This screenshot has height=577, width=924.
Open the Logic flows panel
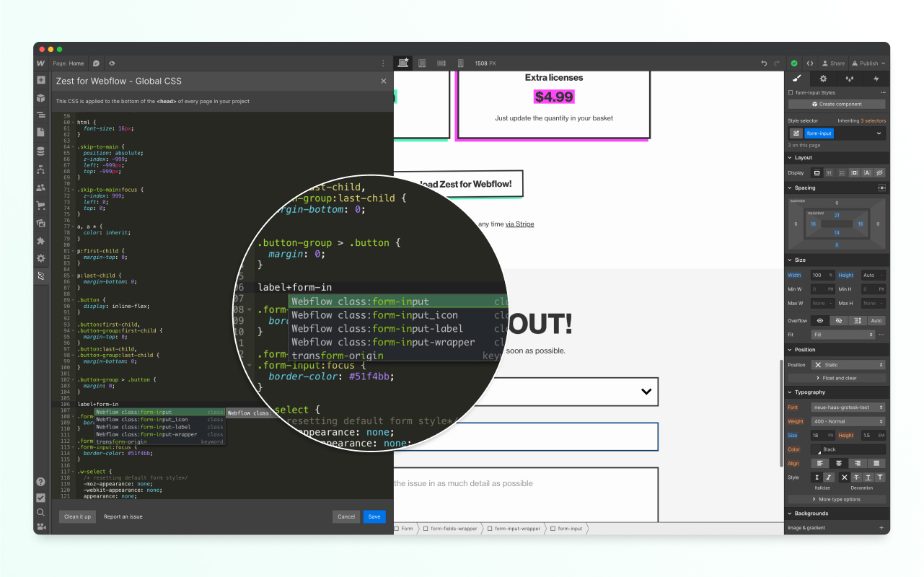(x=41, y=169)
